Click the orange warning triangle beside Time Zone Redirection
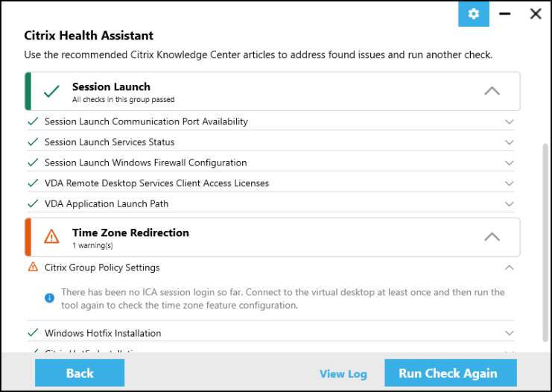This screenshot has width=552, height=392. pos(51,237)
